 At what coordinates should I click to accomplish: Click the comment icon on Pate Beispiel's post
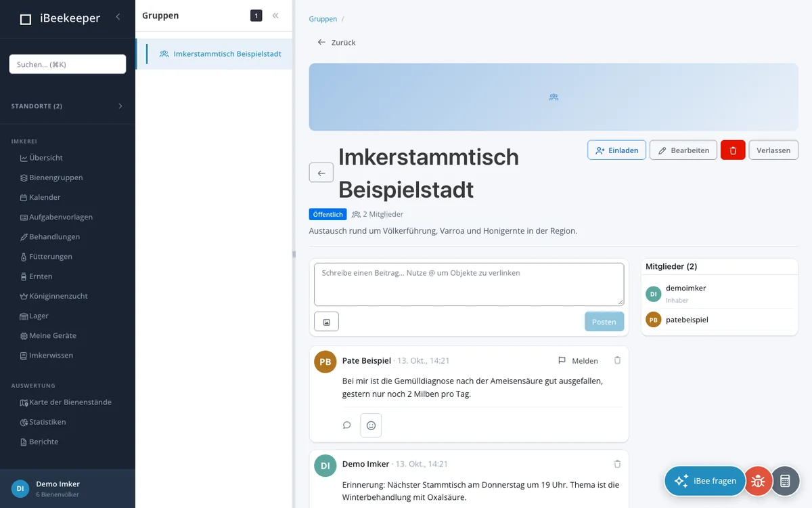click(x=347, y=425)
